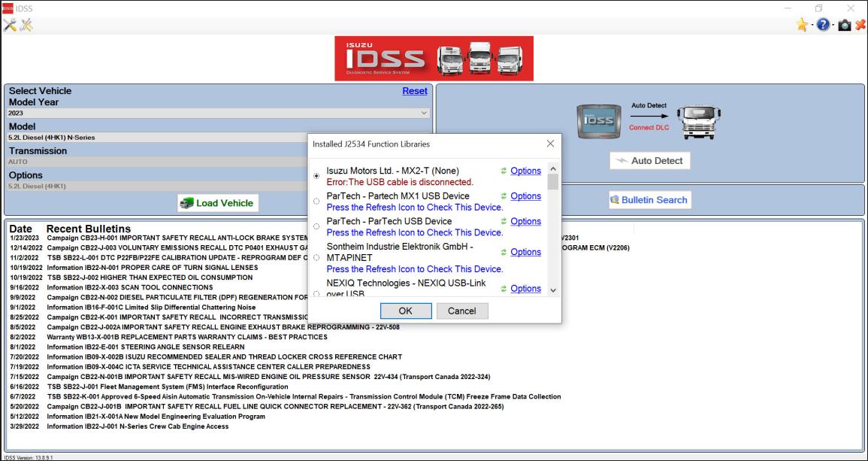Open the Model Year 2023 dropdown

tap(219, 113)
